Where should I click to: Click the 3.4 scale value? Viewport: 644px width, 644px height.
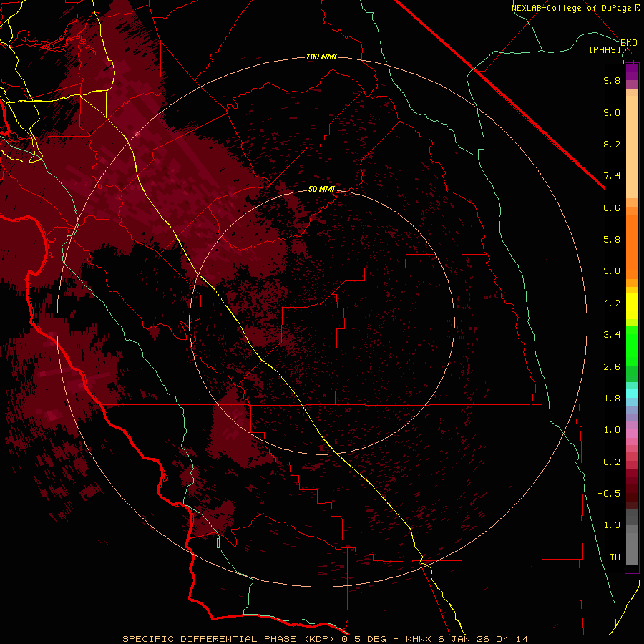pos(612,335)
